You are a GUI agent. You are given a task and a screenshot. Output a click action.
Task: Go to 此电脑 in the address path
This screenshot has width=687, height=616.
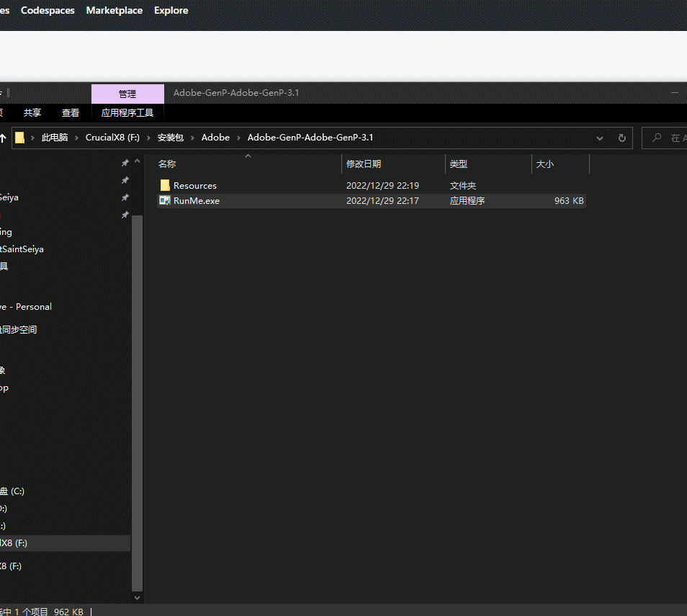point(55,138)
